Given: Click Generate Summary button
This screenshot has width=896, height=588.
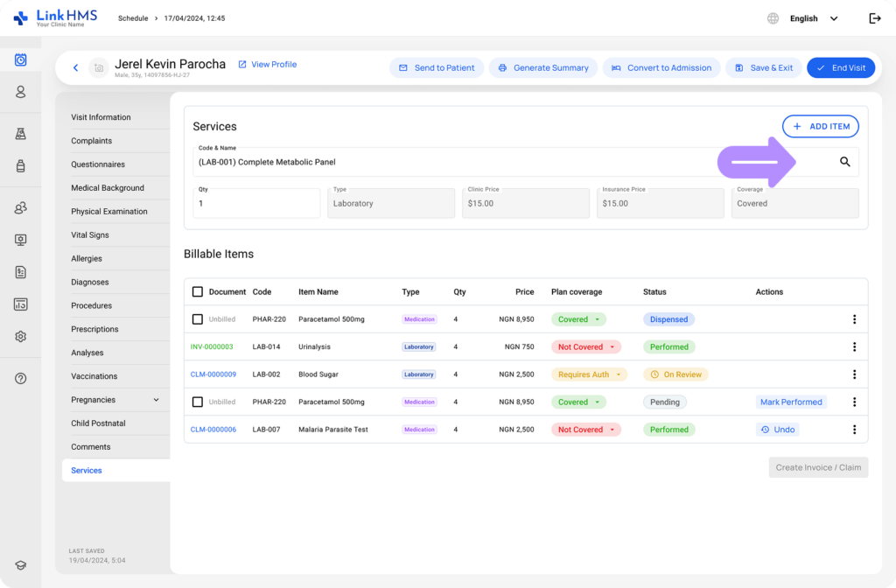Looking at the screenshot, I should (x=542, y=67).
